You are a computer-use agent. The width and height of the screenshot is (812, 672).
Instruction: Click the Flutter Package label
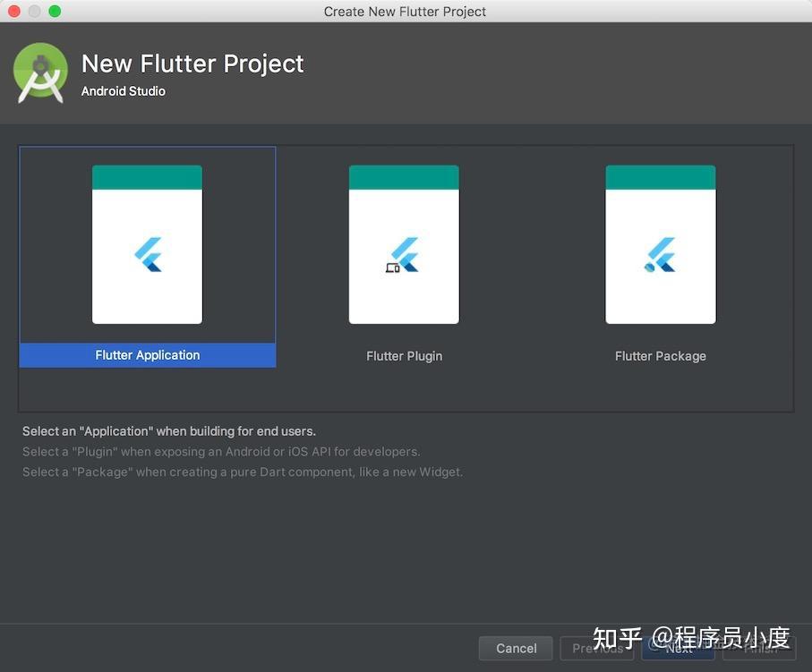[661, 355]
